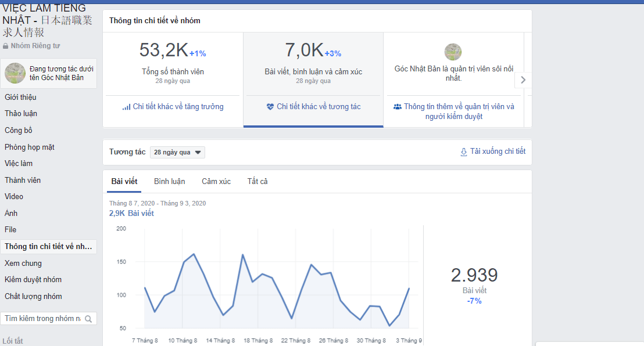644x346 pixels.
Task: Go to Kiểm duyệt nhóm in sidebar
Action: coord(33,280)
